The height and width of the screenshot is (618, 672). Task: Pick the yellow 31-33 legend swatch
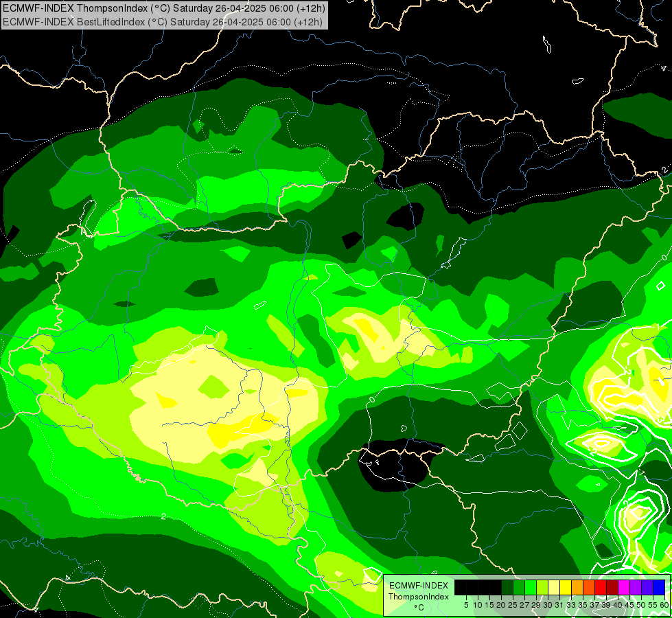(566, 587)
